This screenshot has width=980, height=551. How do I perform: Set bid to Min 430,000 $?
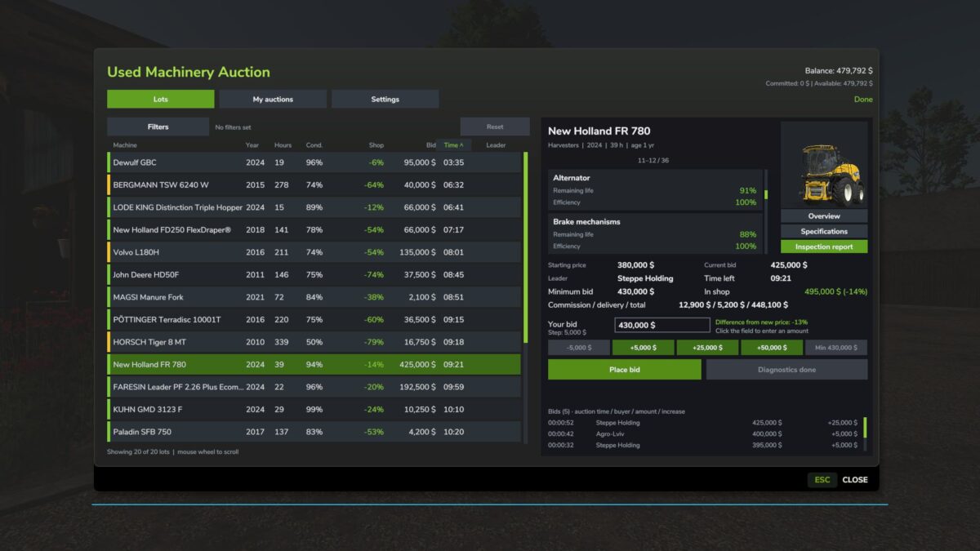[x=836, y=348]
